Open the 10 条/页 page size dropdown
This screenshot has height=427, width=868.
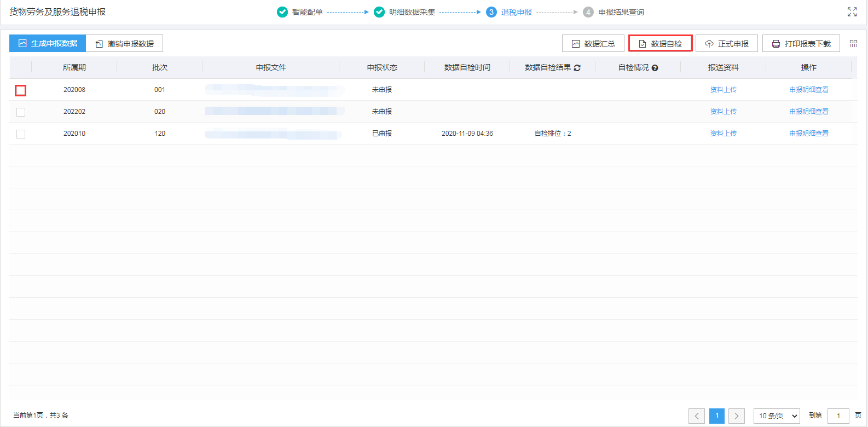[x=777, y=416]
